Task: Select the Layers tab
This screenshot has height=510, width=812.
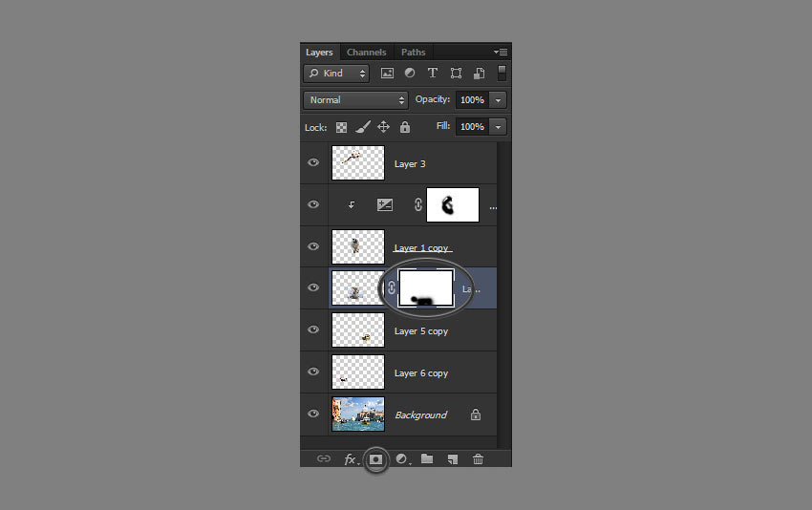Action: (319, 53)
